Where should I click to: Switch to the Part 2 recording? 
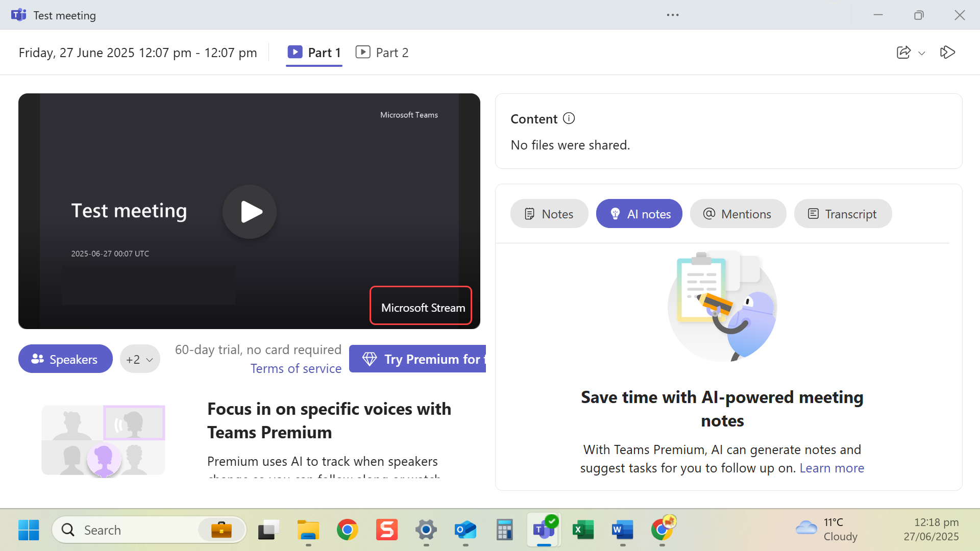[382, 53]
